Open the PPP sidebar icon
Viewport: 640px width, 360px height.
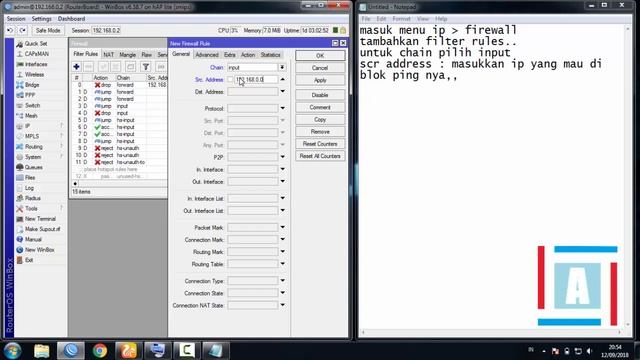(x=19, y=95)
